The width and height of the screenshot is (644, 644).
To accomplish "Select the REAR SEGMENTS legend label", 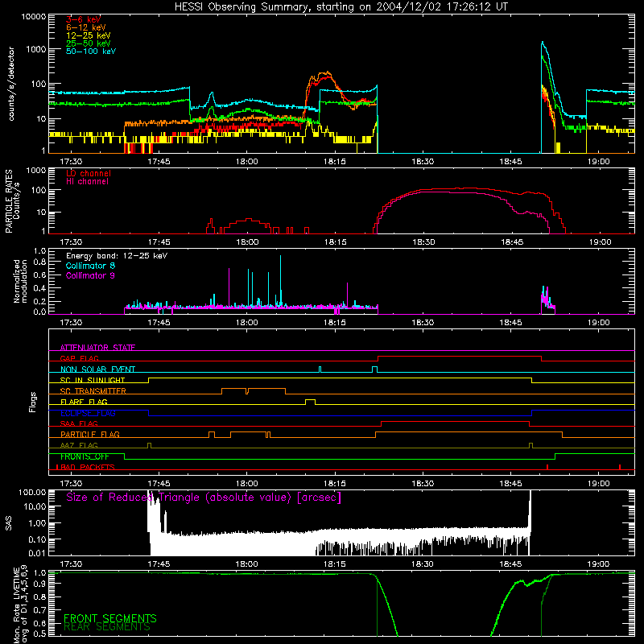I will coord(107,626).
